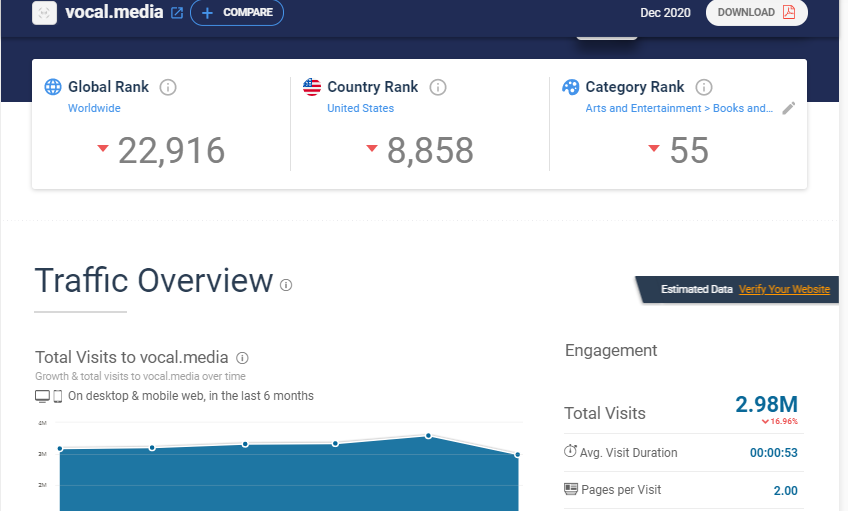848x511 pixels.
Task: Show Global Rank info tooltip icon
Action: click(x=168, y=87)
